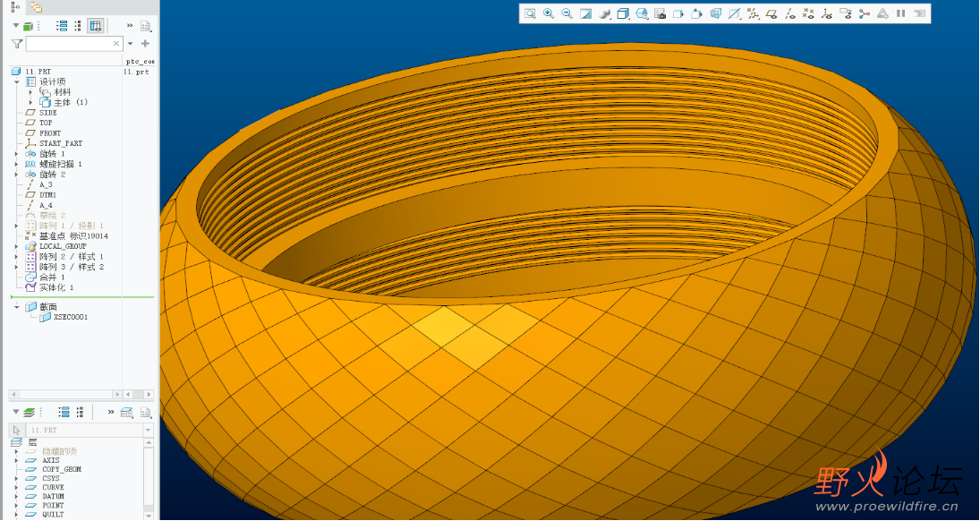Click the tree filter funnel icon
Image resolution: width=980 pixels, height=521 pixels.
[x=17, y=44]
